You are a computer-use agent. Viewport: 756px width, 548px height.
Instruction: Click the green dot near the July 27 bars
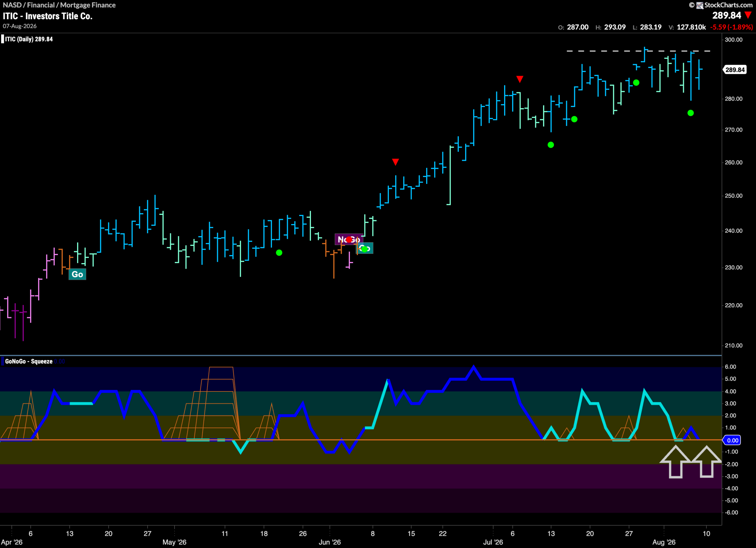tap(636, 82)
